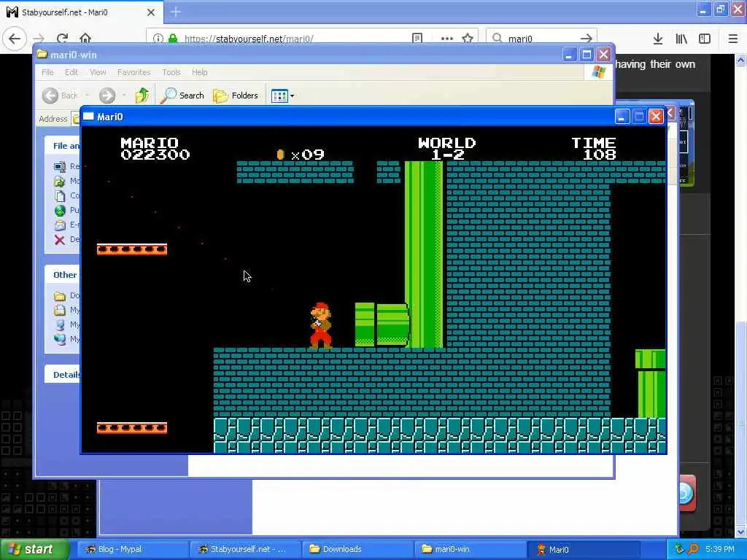
Task: Click scrollbar down arrow in Firefox
Action: click(741, 532)
